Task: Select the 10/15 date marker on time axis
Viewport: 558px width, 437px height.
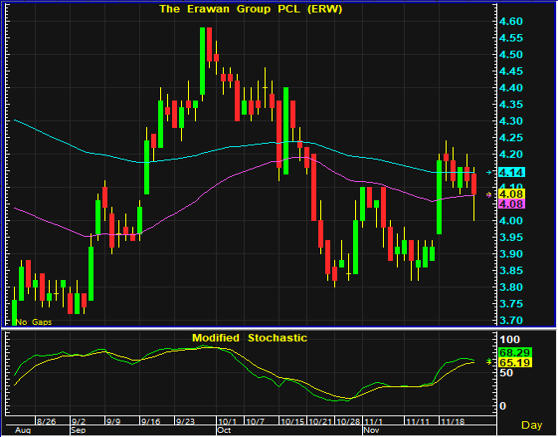Action: (x=293, y=422)
